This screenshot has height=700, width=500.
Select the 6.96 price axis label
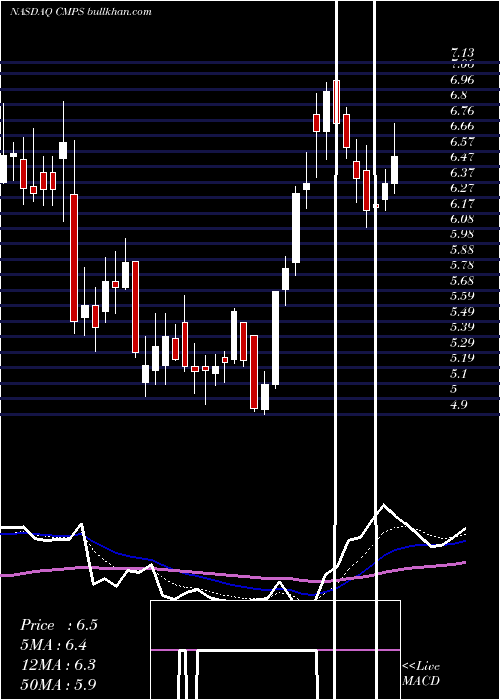462,80
